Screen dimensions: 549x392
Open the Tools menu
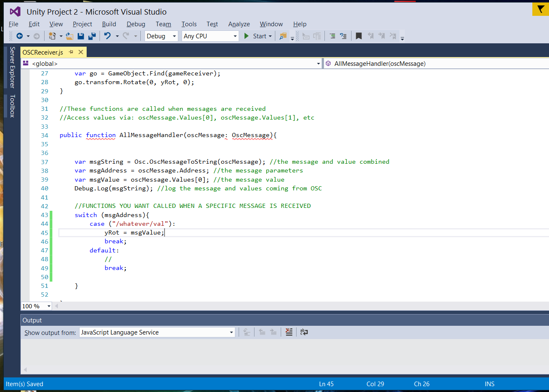189,24
